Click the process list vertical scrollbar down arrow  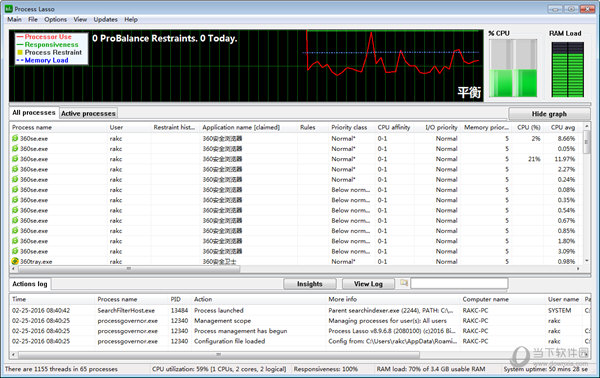[586, 261]
